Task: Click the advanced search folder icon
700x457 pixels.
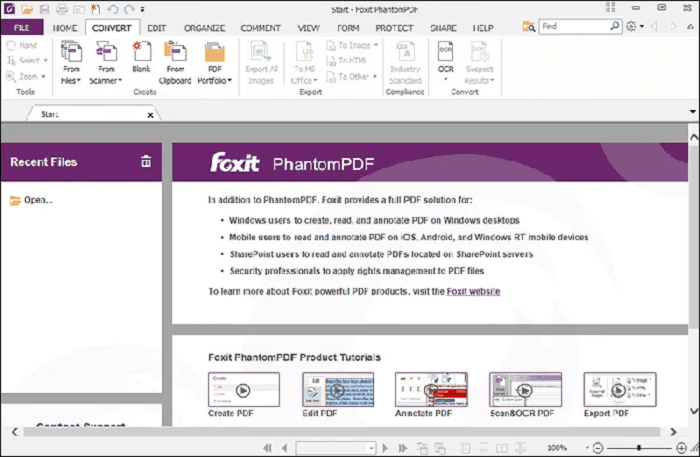Action: coord(529,27)
